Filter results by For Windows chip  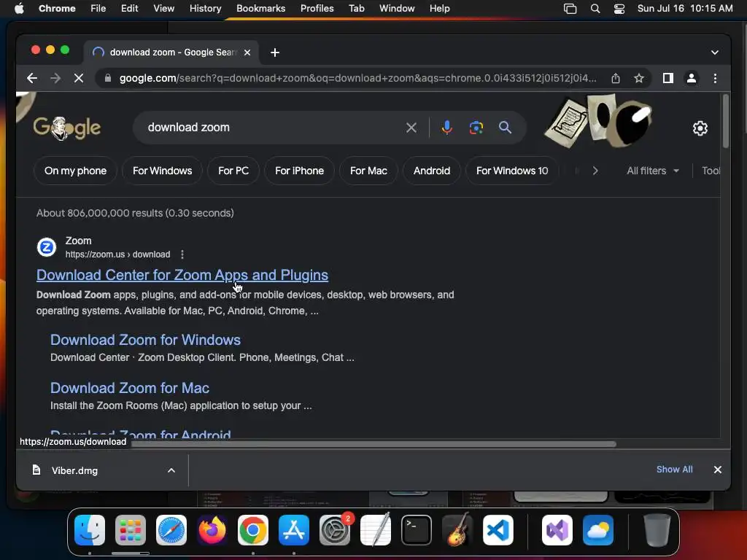point(162,171)
